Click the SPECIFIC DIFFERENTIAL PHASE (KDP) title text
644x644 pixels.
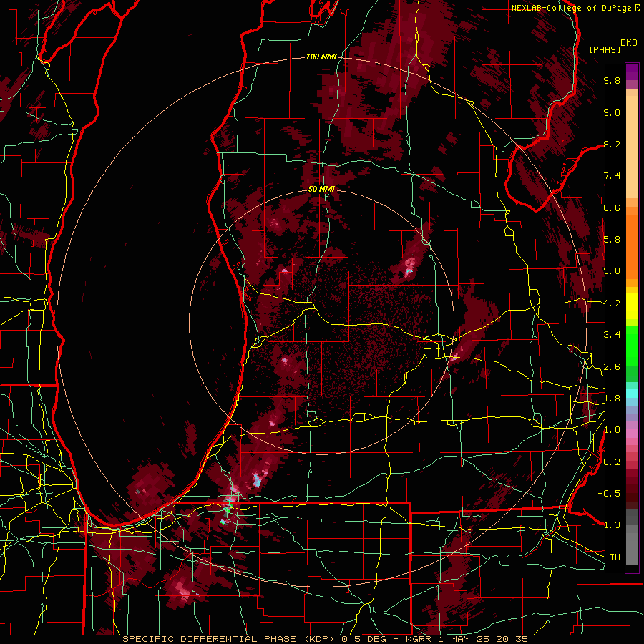(x=230, y=639)
